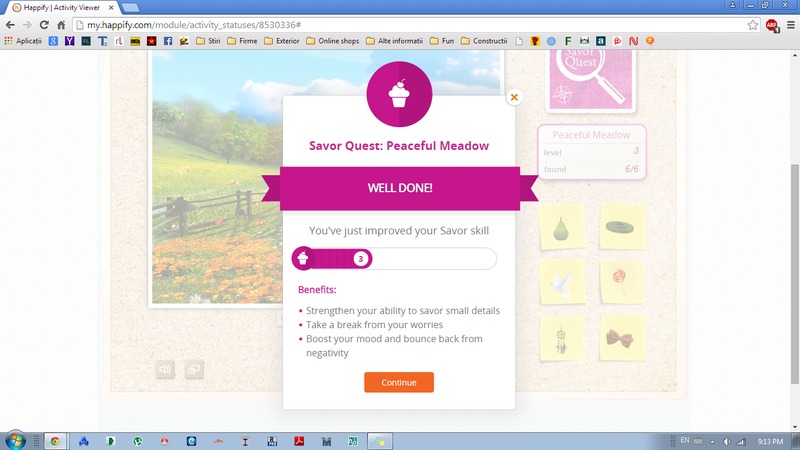The width and height of the screenshot is (800, 450).
Task: Reload the page
Action: (44, 24)
